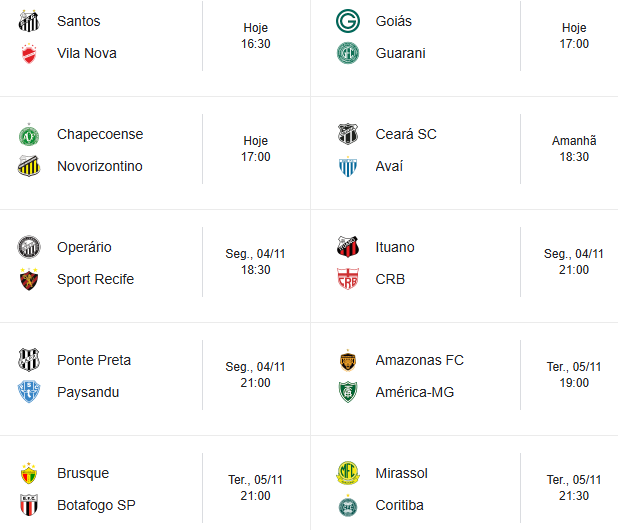Open the Ceará SC team link
Screen dimensions: 618x530
[406, 134]
